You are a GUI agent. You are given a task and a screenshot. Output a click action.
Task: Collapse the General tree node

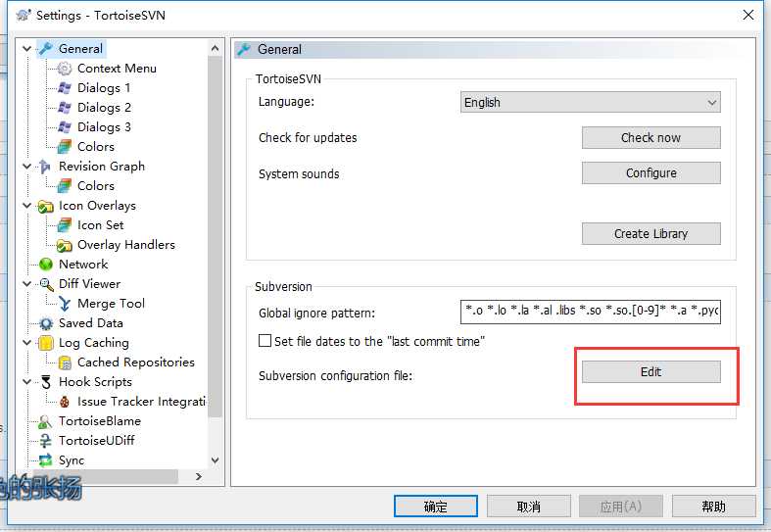(x=27, y=49)
